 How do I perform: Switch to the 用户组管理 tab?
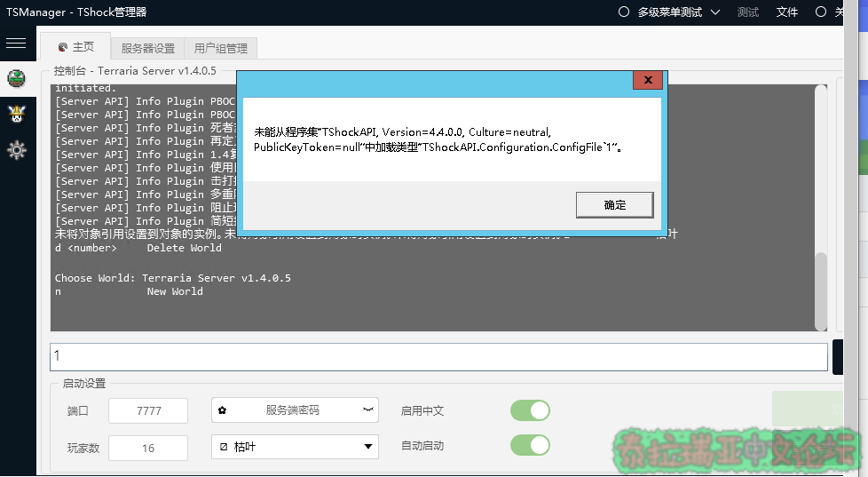[x=221, y=49]
